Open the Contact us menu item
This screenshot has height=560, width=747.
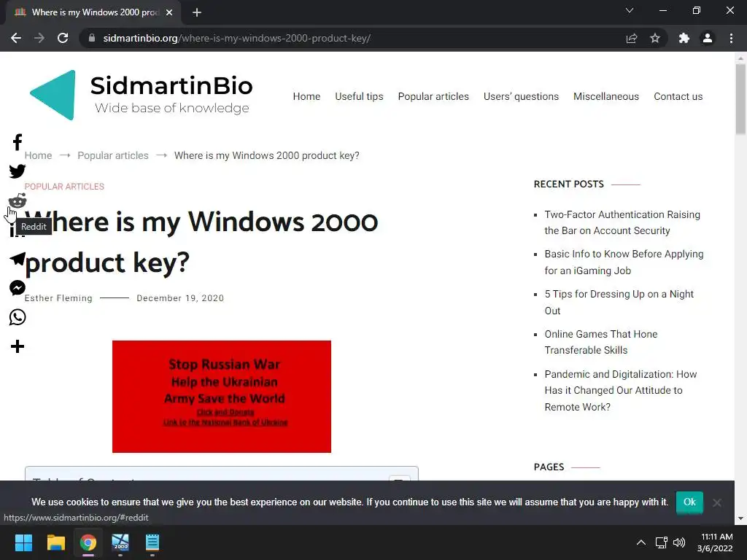tap(678, 96)
